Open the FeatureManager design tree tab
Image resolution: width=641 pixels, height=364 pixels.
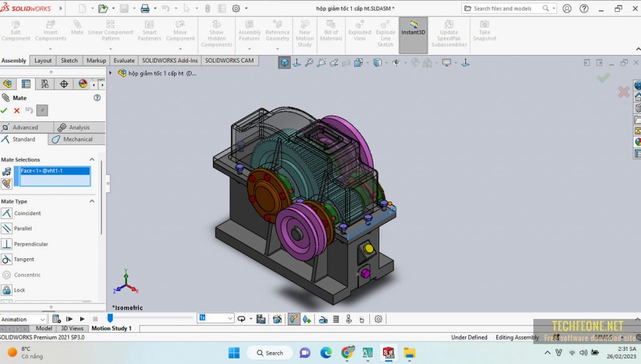[x=8, y=84]
